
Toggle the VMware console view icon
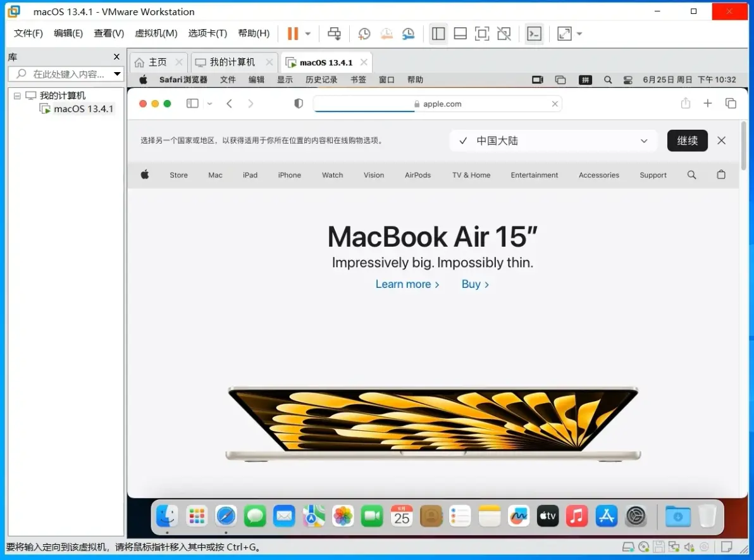coord(535,34)
